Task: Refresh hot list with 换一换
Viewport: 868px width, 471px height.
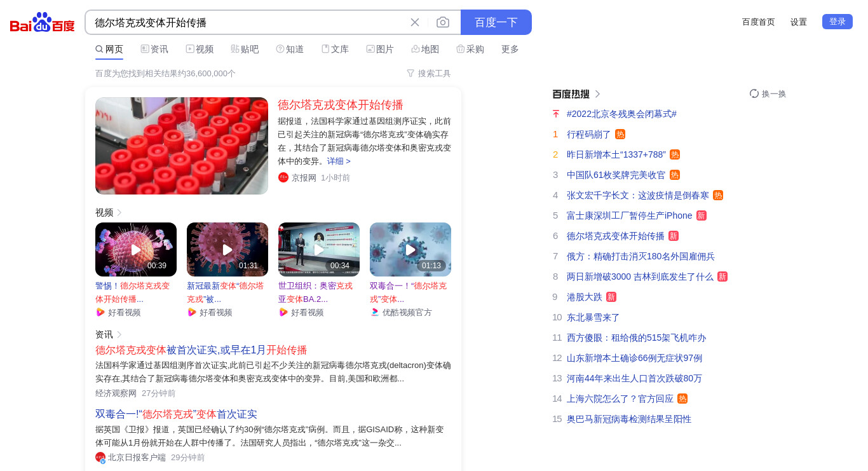Action: (768, 93)
